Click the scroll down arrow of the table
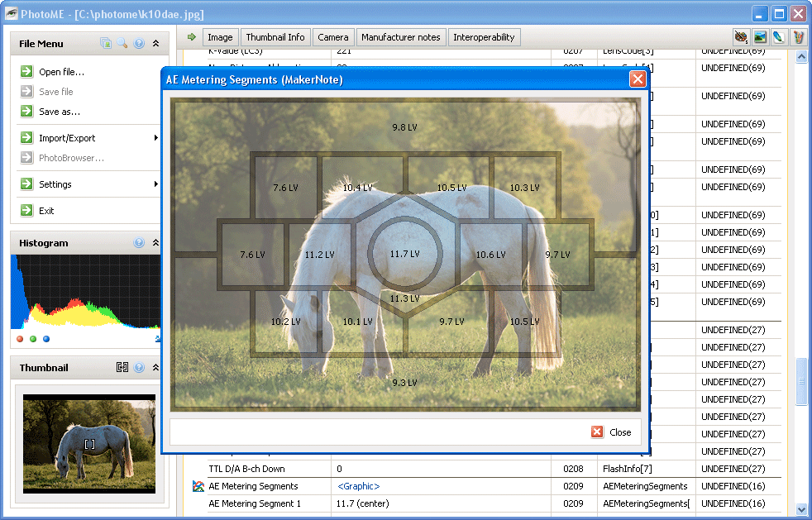This screenshot has width=812, height=520. (x=801, y=509)
